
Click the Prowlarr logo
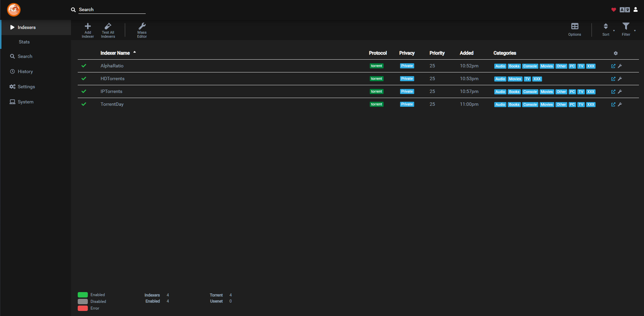(14, 10)
